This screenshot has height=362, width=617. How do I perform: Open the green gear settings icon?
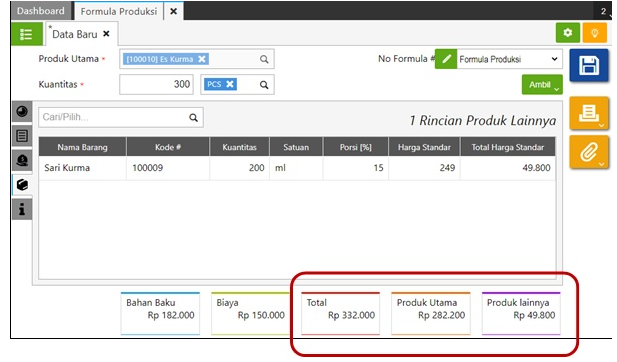[567, 33]
